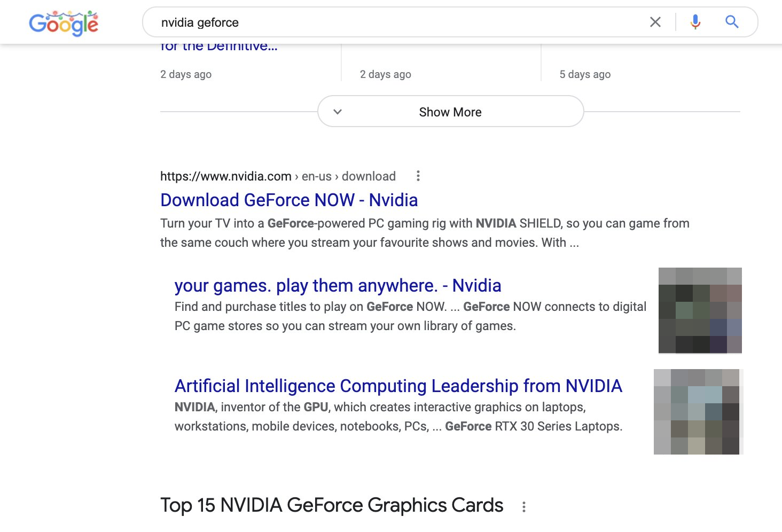Start voice search with the microphone icon
This screenshot has height=532, width=782.
click(694, 22)
